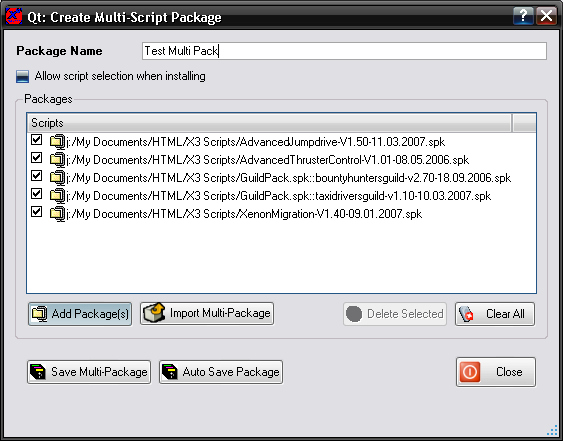Click into the Package Name text field

(344, 51)
